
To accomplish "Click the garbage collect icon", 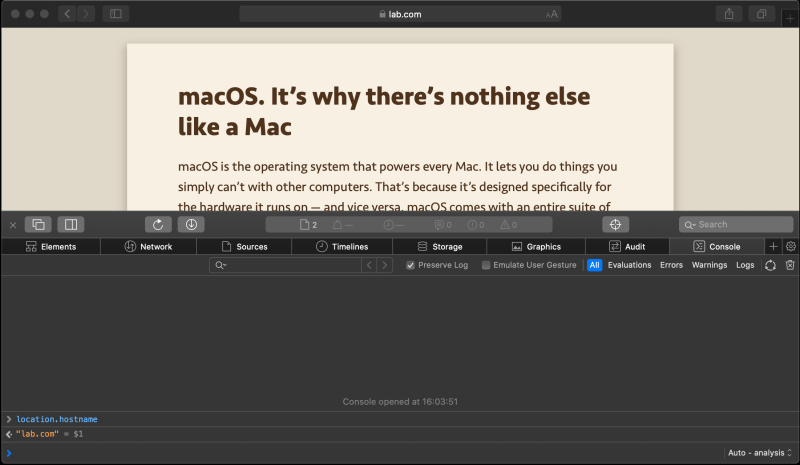I will click(770, 265).
